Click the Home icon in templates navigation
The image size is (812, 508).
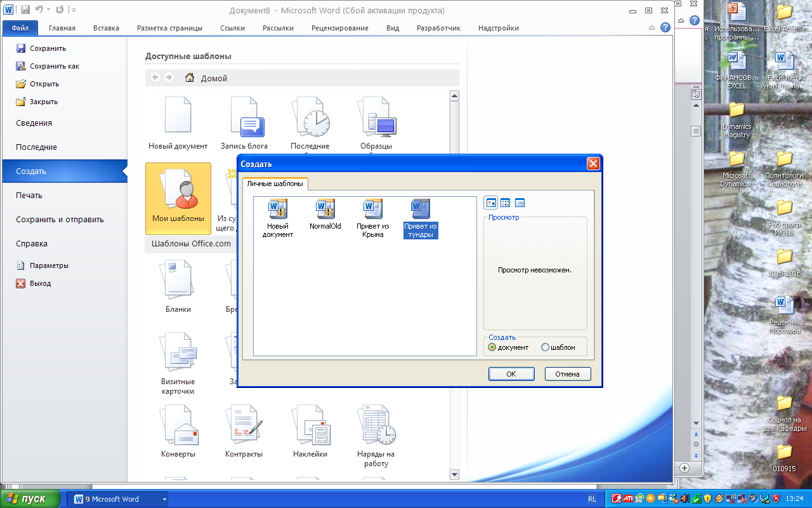189,77
